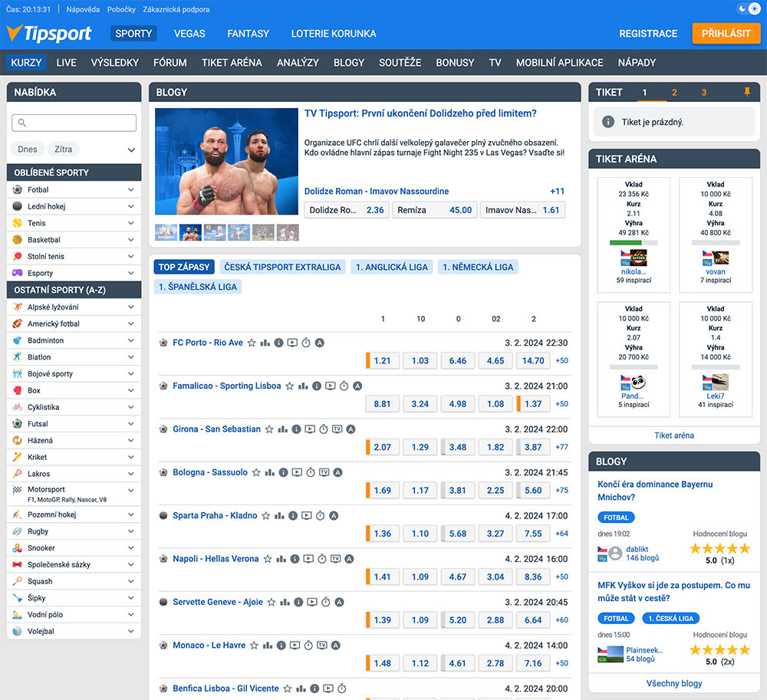The height and width of the screenshot is (700, 767).
Task: Switch to ticket tab 2
Action: [674, 93]
